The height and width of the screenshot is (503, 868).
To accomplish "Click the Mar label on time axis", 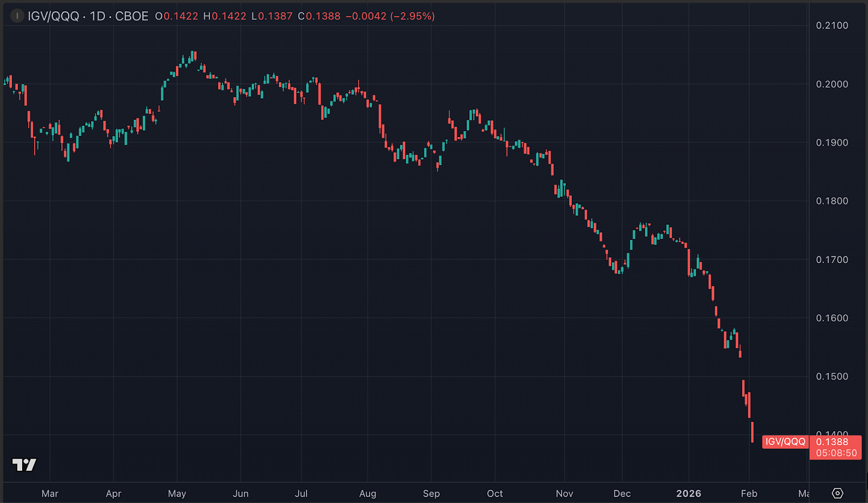I will pyautogui.click(x=50, y=493).
